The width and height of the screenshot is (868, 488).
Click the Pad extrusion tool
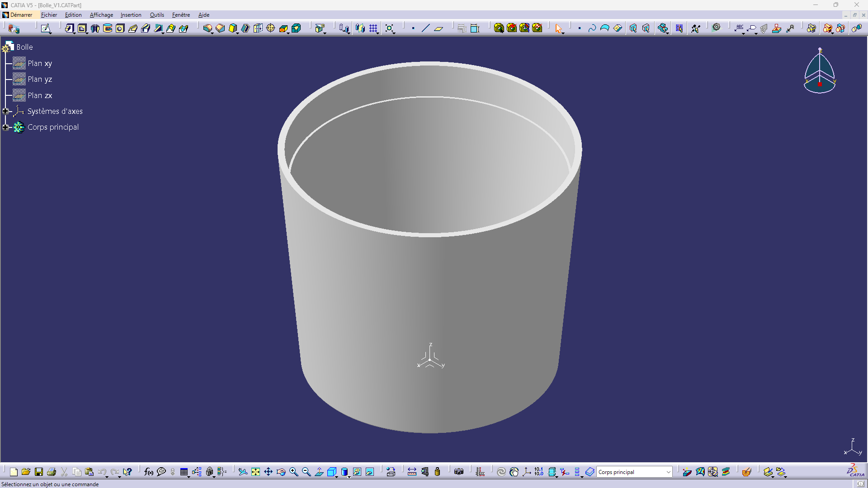(x=69, y=28)
